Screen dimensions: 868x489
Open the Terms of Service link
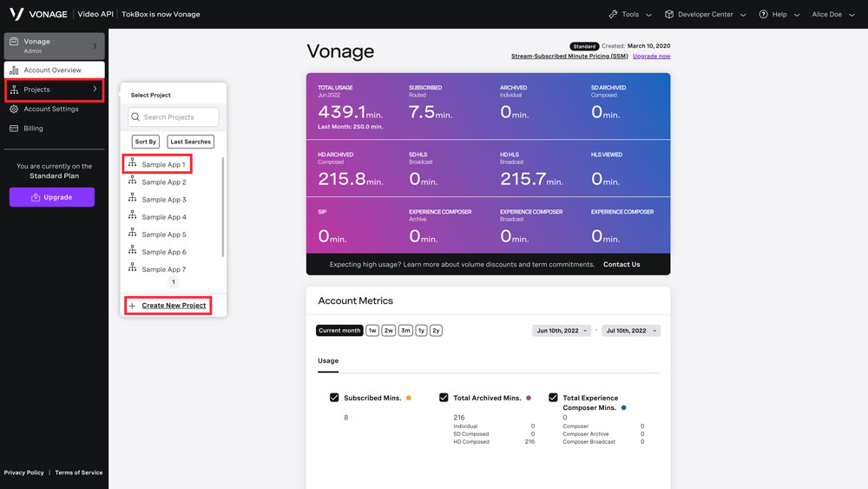click(x=79, y=472)
